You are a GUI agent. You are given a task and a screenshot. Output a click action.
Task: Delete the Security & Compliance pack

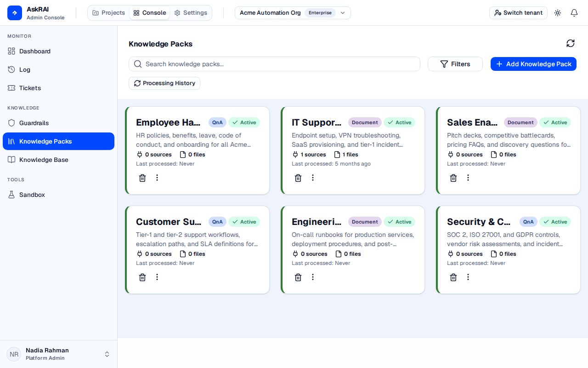tap(453, 277)
